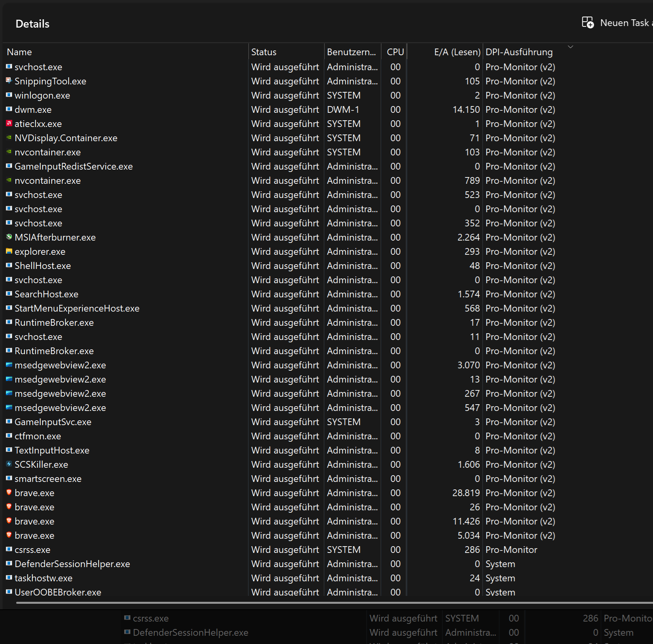Click the icon of brave.exe with 11.426 reads
Screen dimensions: 653x644
(9, 521)
